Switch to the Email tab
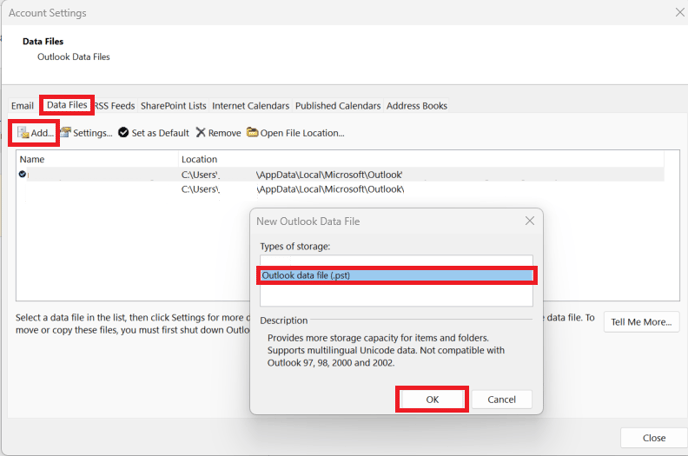This screenshot has width=688, height=456. coord(22,106)
